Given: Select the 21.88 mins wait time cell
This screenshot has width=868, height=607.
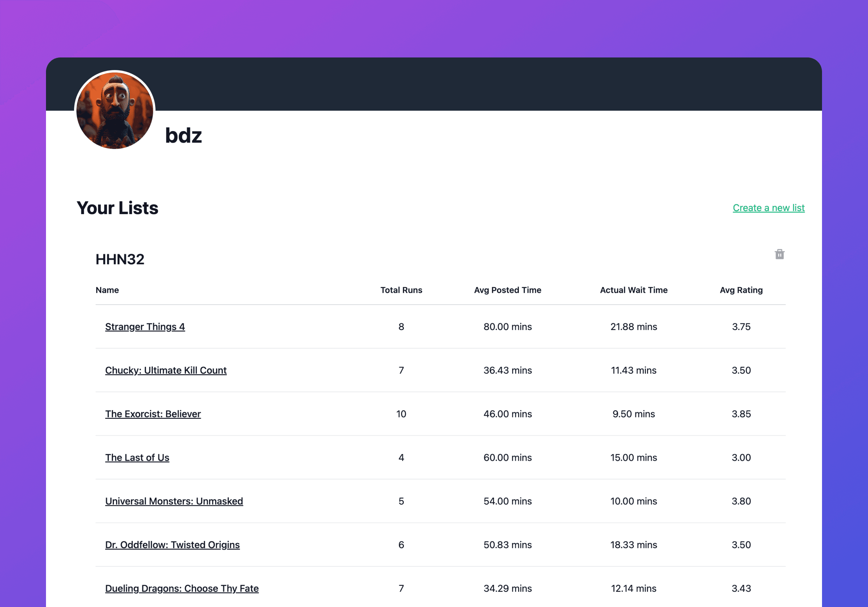Looking at the screenshot, I should pyautogui.click(x=634, y=326).
